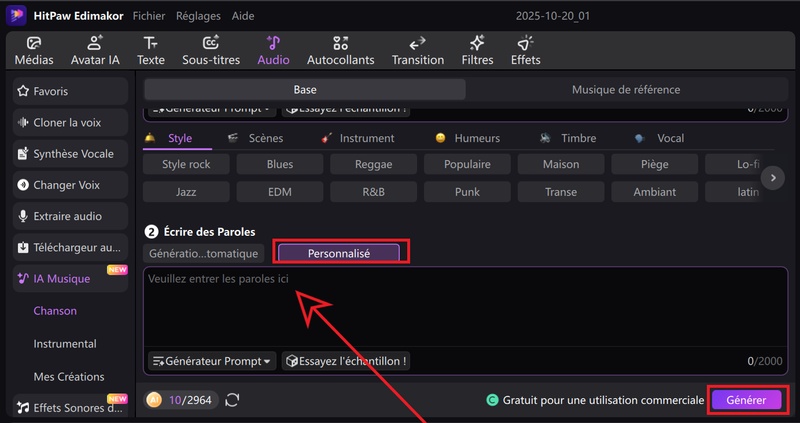Switch to Personnalisé lyrics mode
The image size is (800, 423).
coord(339,254)
